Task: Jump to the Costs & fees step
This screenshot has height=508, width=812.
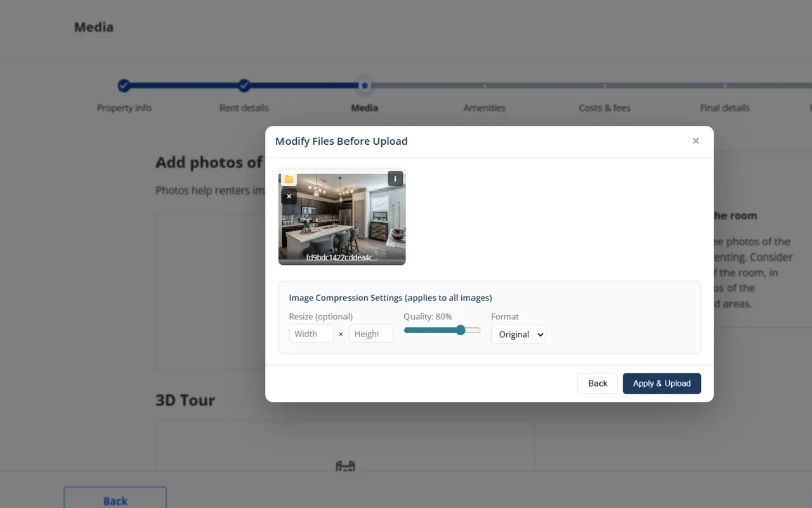Action: click(604, 108)
